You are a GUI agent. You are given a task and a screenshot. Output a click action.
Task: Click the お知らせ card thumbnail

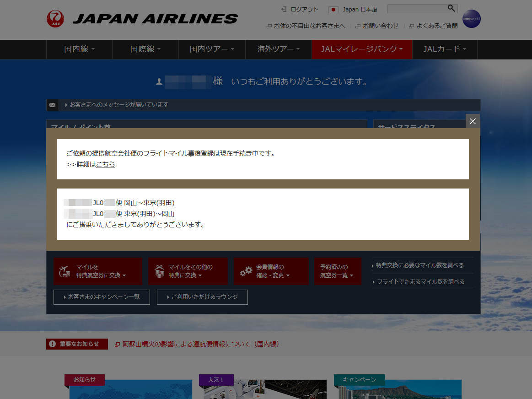131,389
